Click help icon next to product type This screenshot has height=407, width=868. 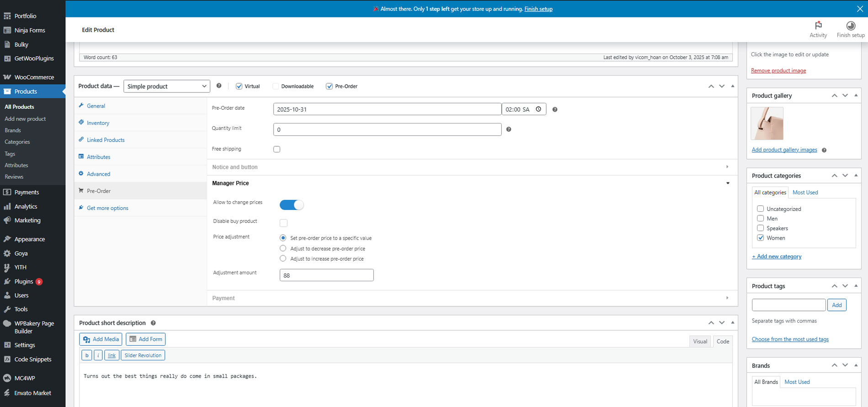click(x=219, y=86)
